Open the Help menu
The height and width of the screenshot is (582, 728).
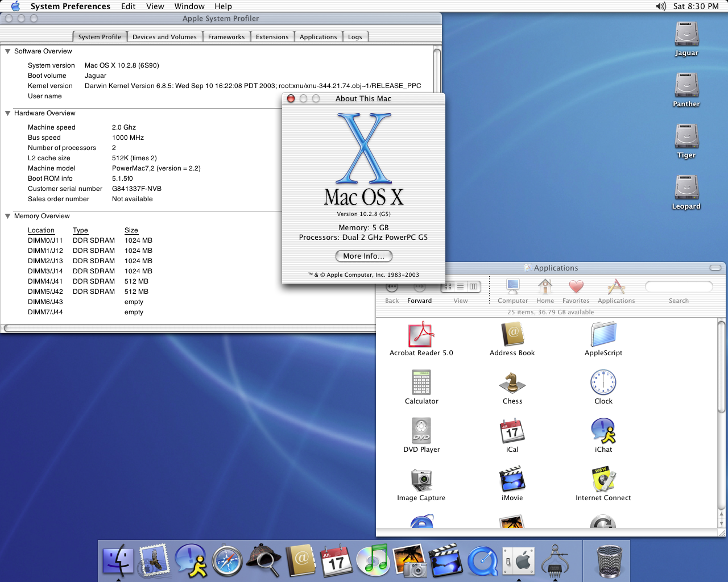[223, 6]
